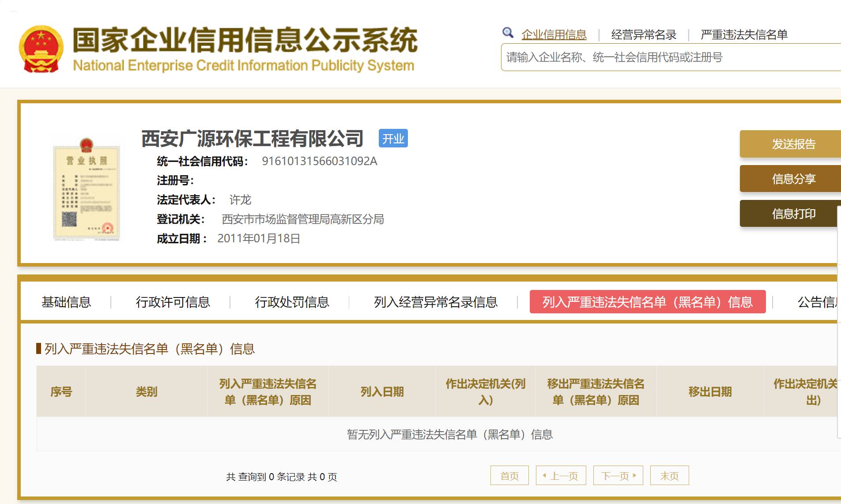Click establishment date 2011年01月18日
This screenshot has height=504, width=841.
click(x=259, y=239)
